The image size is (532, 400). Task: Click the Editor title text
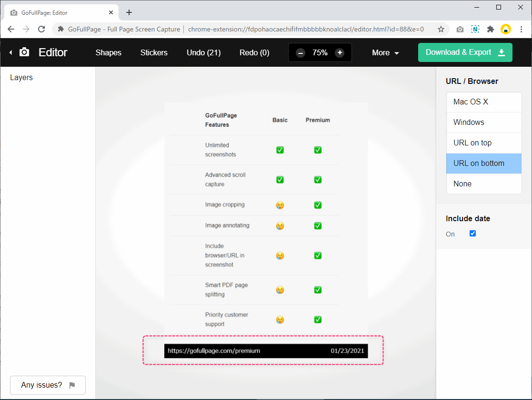53,52
